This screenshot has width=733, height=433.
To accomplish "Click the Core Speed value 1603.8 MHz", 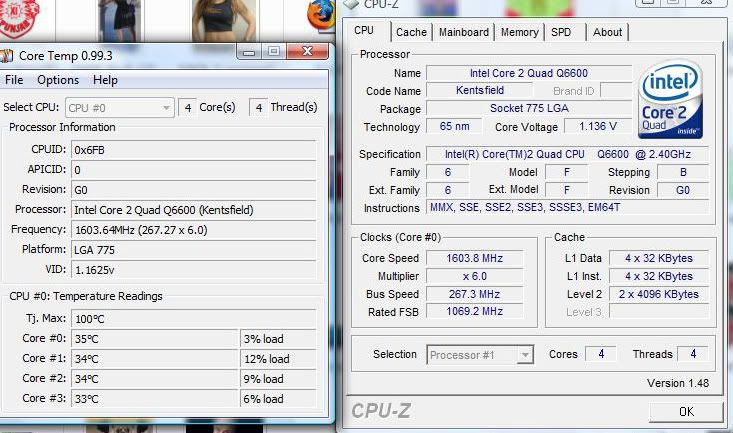I will click(x=474, y=258).
